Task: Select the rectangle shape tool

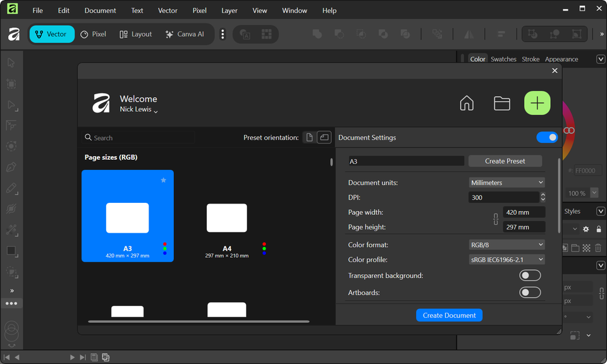Action: pyautogui.click(x=11, y=251)
